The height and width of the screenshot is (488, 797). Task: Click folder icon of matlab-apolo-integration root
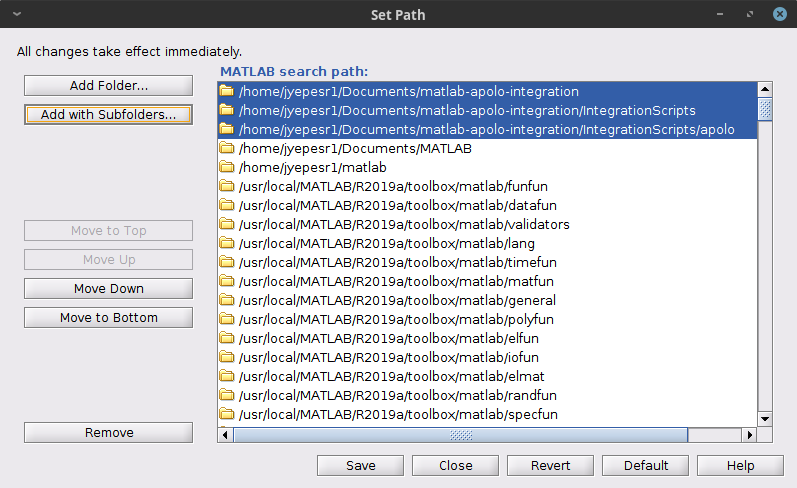point(227,91)
